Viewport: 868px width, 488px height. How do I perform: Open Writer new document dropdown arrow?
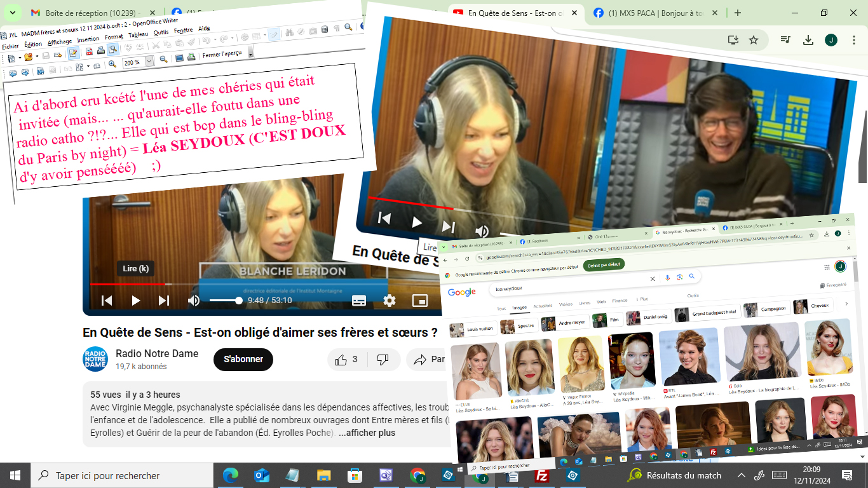click(21, 57)
